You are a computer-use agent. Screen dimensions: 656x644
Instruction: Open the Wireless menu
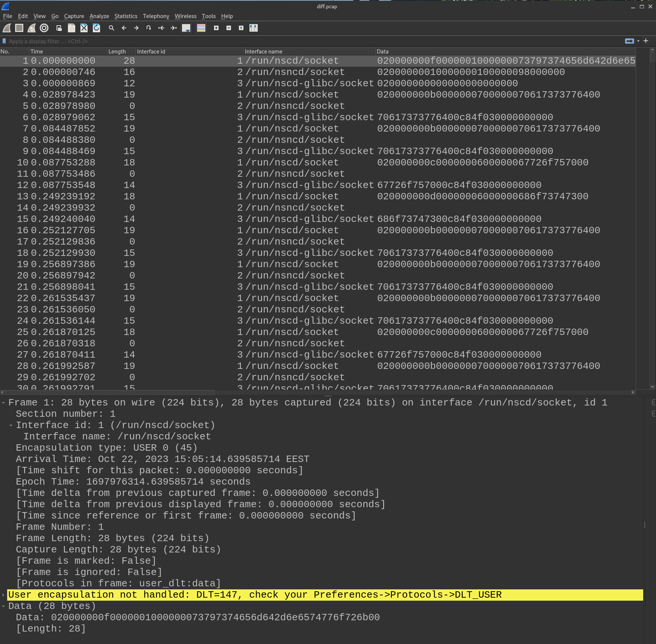(x=185, y=16)
